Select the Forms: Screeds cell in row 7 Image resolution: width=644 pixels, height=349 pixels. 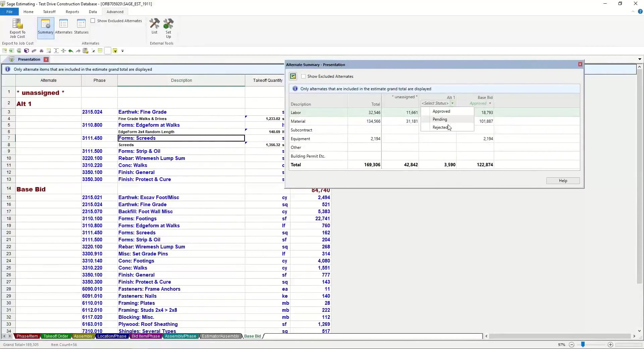pyautogui.click(x=181, y=138)
